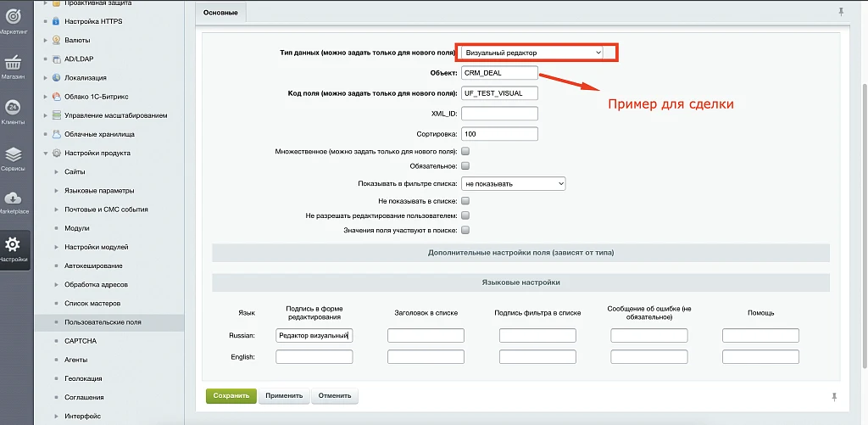Enable the Множественное checkbox
The width and height of the screenshot is (868, 425).
[x=465, y=151]
